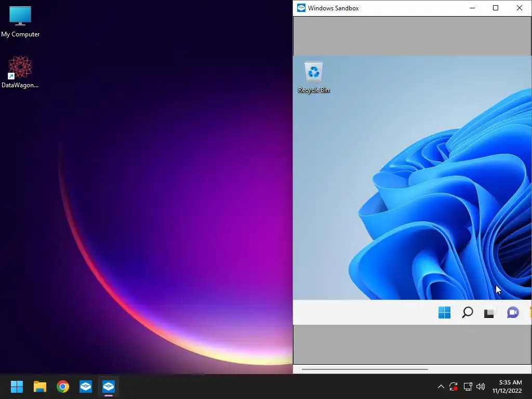Open the Sandbox Start menu

point(444,312)
